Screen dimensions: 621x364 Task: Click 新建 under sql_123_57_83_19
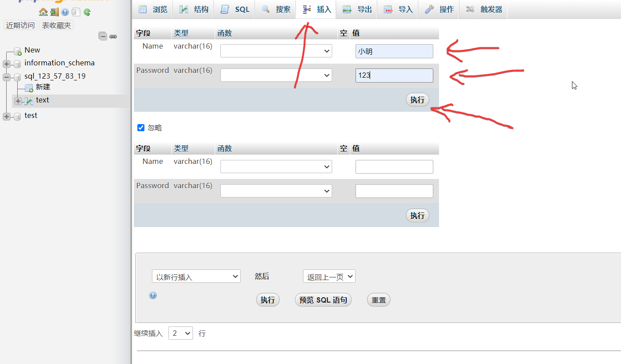coord(43,87)
